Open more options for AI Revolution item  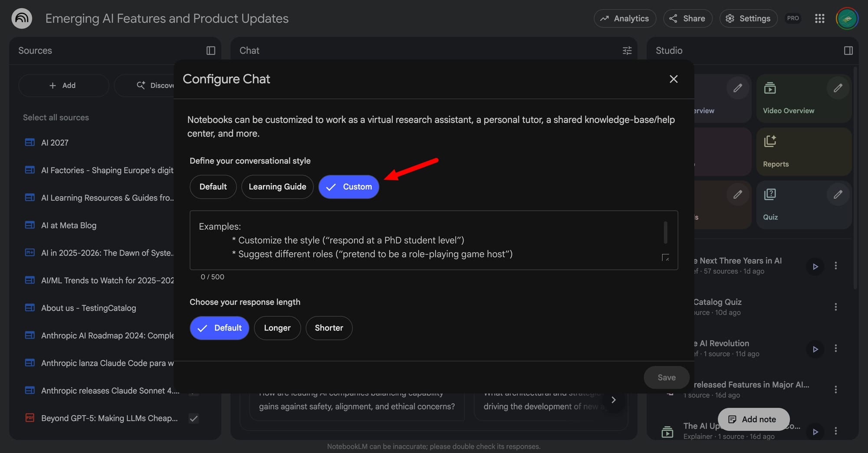click(x=835, y=348)
